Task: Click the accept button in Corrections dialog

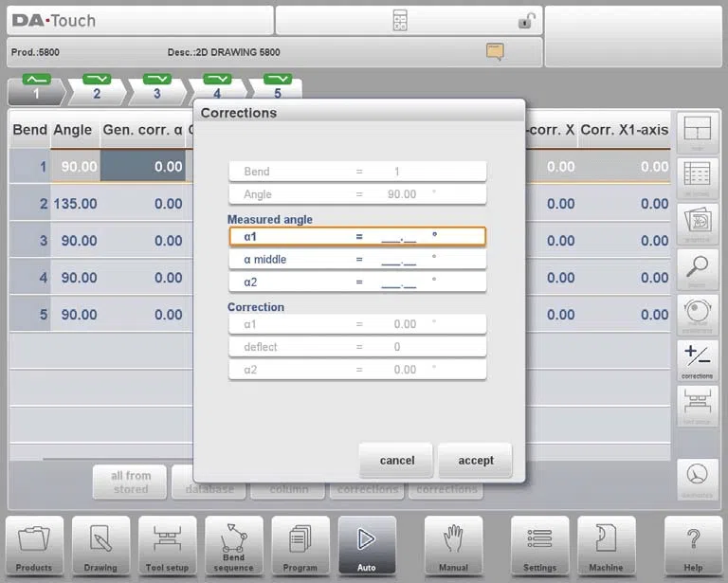Action: click(476, 461)
